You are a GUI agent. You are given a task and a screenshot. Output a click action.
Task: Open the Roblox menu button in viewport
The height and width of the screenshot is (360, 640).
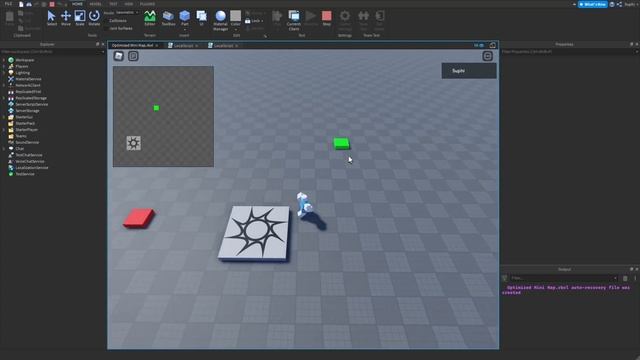pyautogui.click(x=119, y=56)
